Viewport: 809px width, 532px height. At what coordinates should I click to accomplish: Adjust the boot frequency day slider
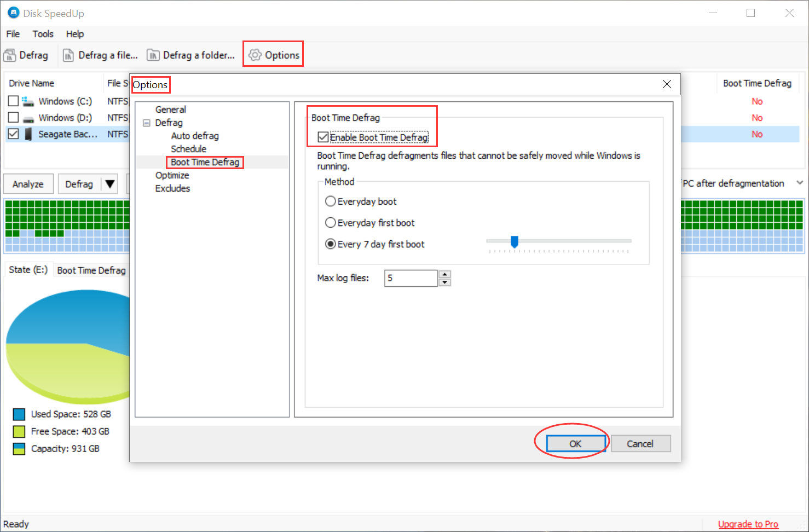515,241
